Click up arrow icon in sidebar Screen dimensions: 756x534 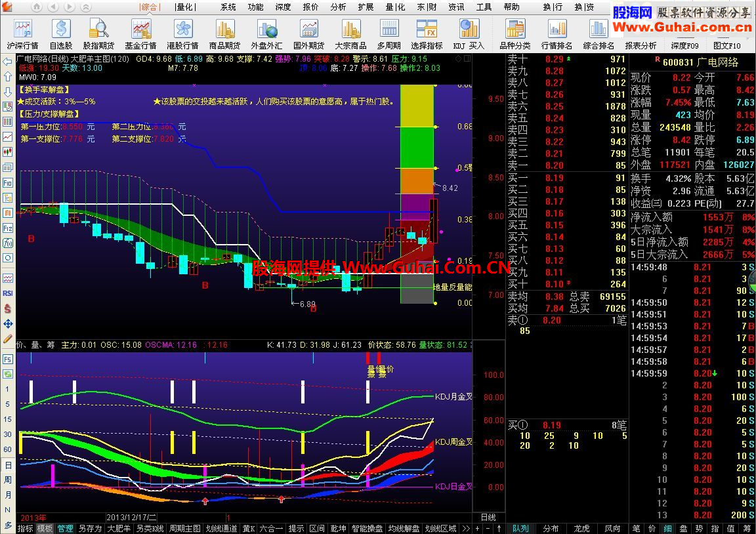(7, 77)
